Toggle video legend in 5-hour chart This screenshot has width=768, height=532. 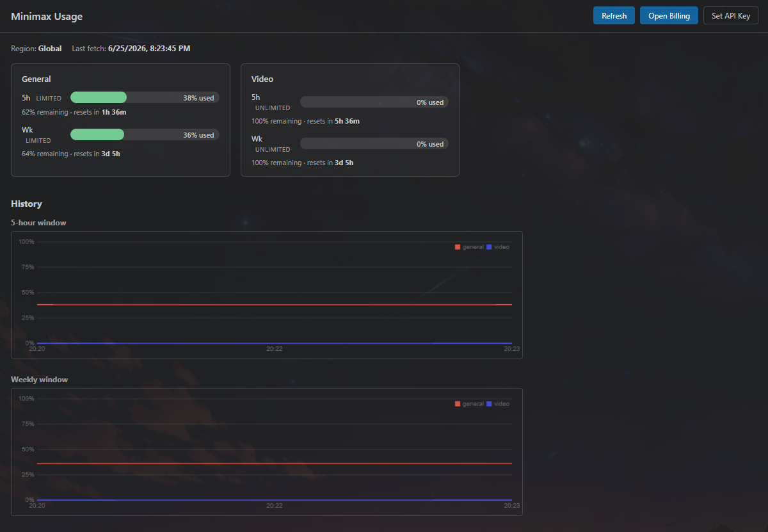point(498,246)
